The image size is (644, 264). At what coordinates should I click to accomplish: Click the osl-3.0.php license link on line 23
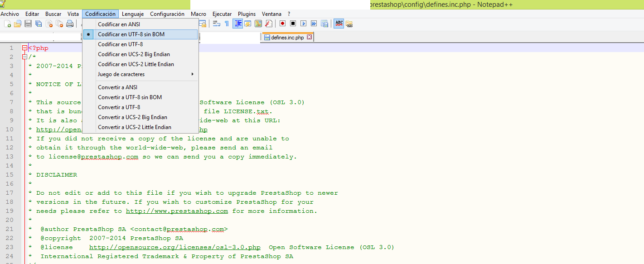(x=174, y=247)
